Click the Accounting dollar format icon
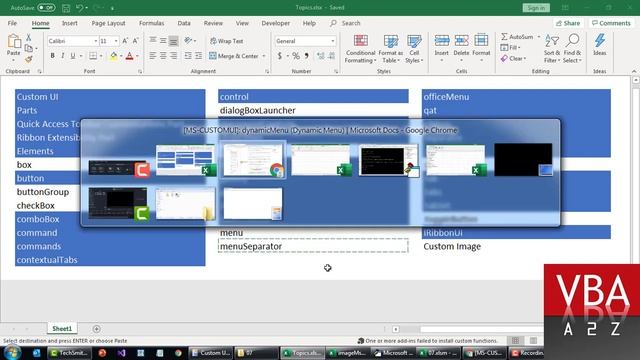This screenshot has height=360, width=640. pyautogui.click(x=280, y=56)
